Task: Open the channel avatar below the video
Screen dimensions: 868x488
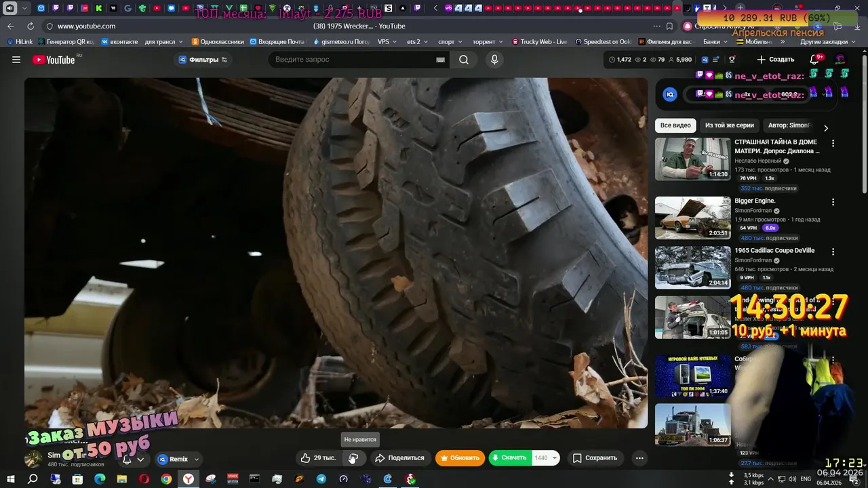Action: coord(33,459)
